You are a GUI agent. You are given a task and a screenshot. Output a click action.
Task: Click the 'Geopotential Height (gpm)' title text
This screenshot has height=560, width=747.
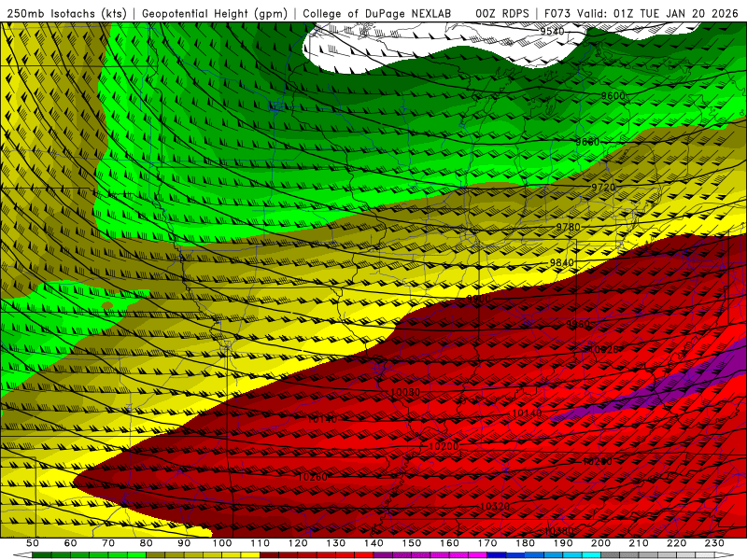coord(215,14)
